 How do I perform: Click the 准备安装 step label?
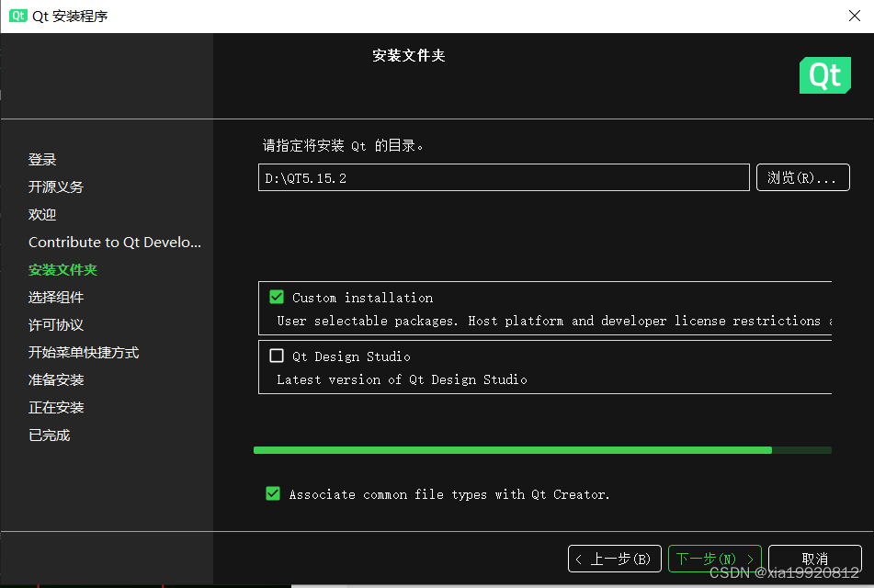click(56, 380)
